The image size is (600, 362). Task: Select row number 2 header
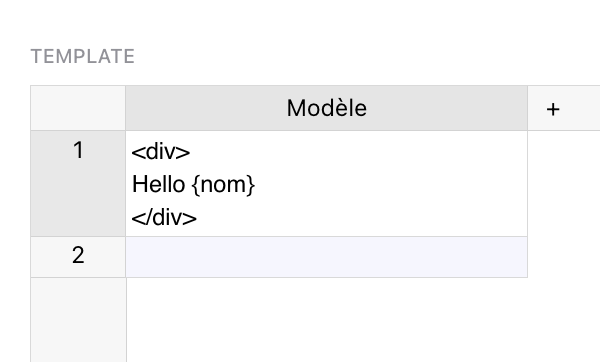tap(78, 257)
